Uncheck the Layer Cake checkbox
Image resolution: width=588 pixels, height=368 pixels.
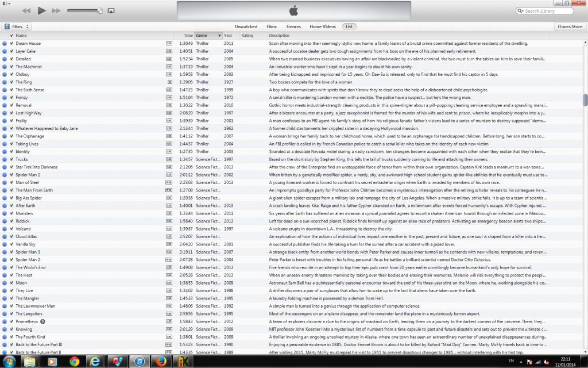pos(11,51)
